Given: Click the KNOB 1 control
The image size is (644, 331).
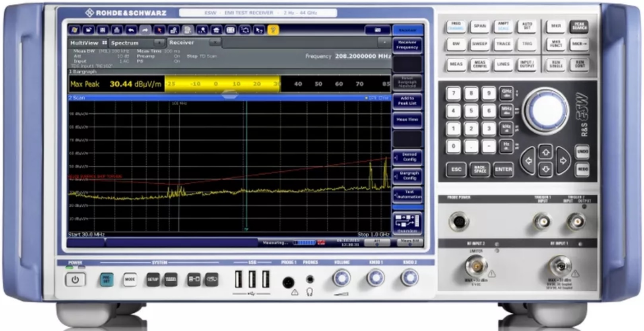Looking at the screenshot, I should [x=376, y=278].
